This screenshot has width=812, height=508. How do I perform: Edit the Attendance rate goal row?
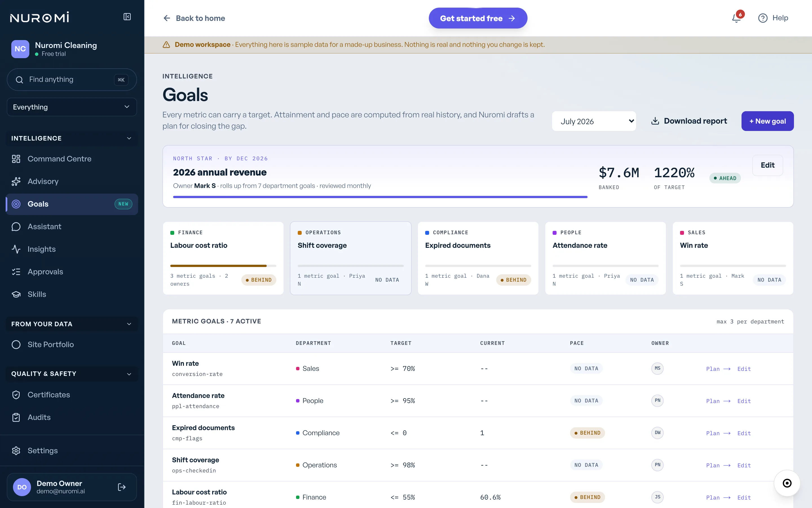[744, 401]
